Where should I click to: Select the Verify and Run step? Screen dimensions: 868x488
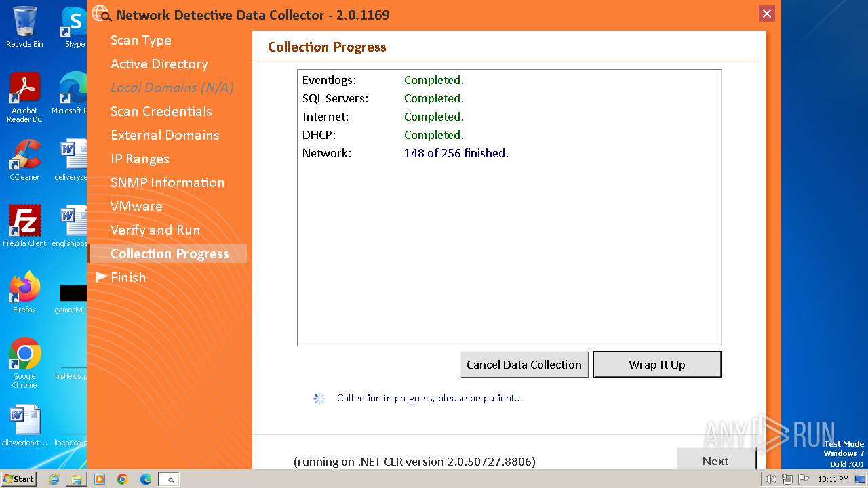pyautogui.click(x=155, y=230)
